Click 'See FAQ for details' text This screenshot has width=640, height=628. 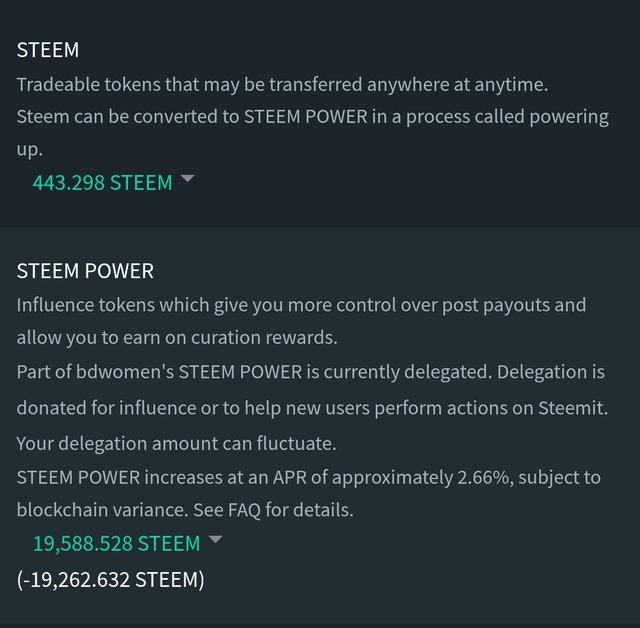273,510
